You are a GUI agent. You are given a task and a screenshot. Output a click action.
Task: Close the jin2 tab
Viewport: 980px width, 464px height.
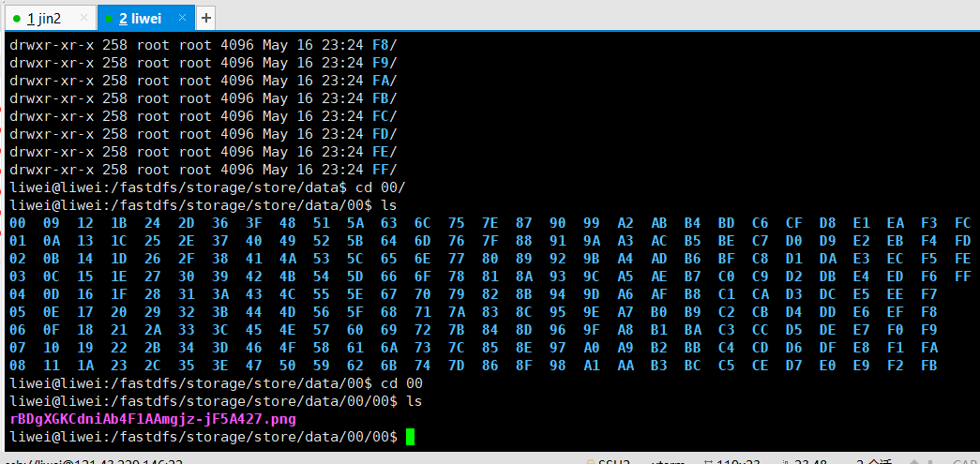coord(83,18)
